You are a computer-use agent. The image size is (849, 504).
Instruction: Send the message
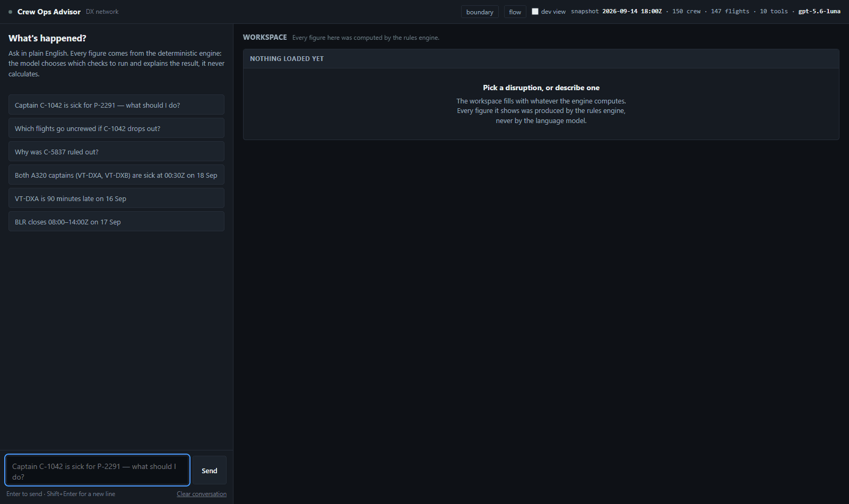[x=210, y=470]
